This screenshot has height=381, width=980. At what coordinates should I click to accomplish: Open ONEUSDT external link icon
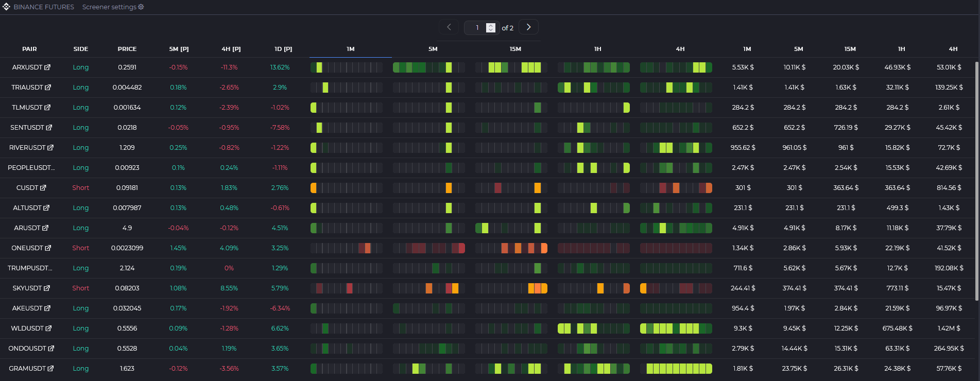tap(48, 248)
